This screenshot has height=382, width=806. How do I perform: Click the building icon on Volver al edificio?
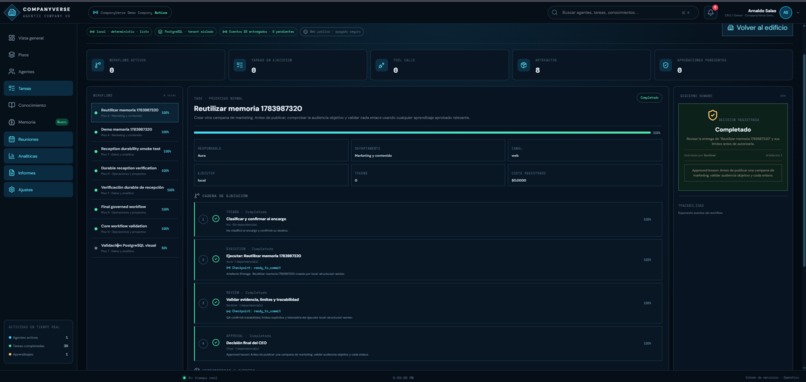731,28
